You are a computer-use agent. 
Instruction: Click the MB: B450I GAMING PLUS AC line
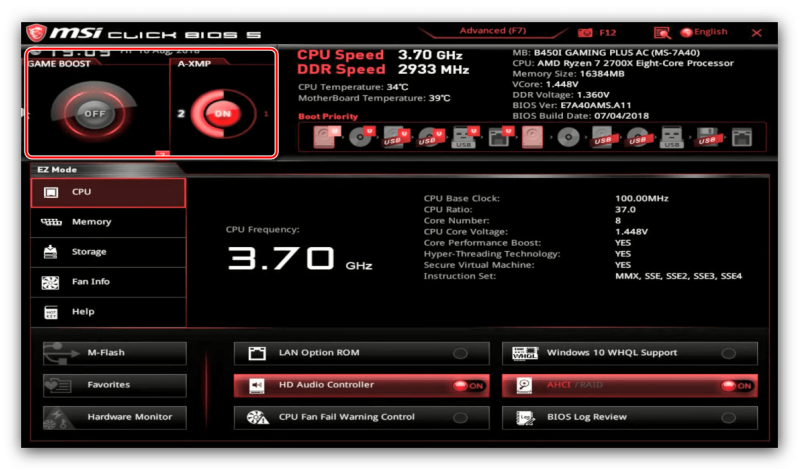606,53
